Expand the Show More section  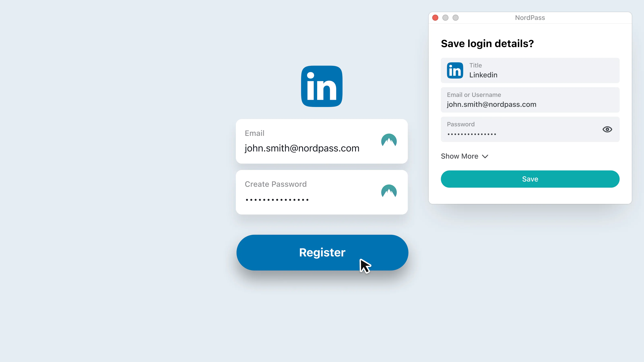[x=464, y=156]
